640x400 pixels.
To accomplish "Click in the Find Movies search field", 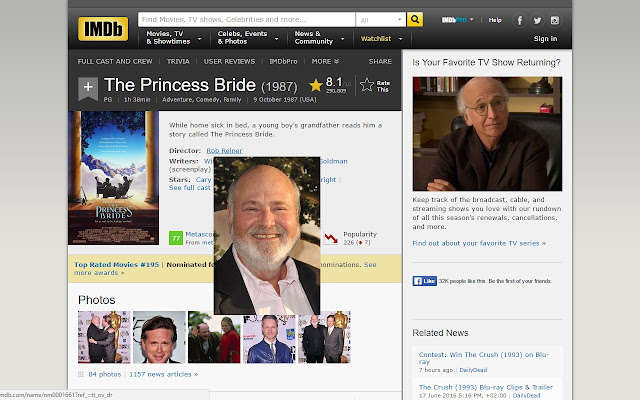I will [247, 20].
